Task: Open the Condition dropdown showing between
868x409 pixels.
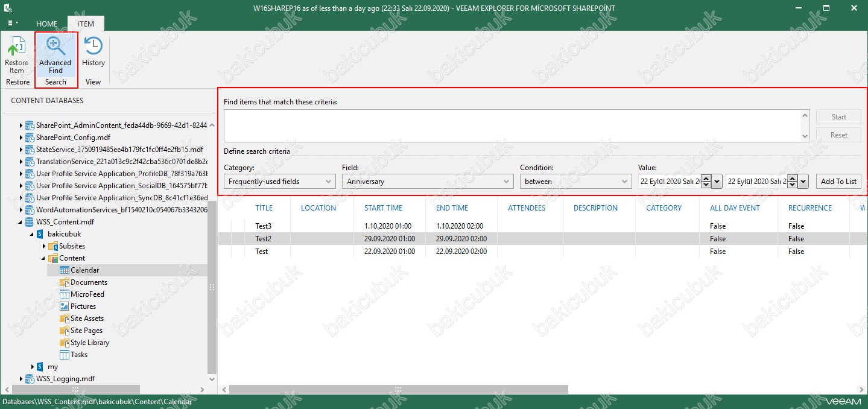Action: (x=575, y=181)
